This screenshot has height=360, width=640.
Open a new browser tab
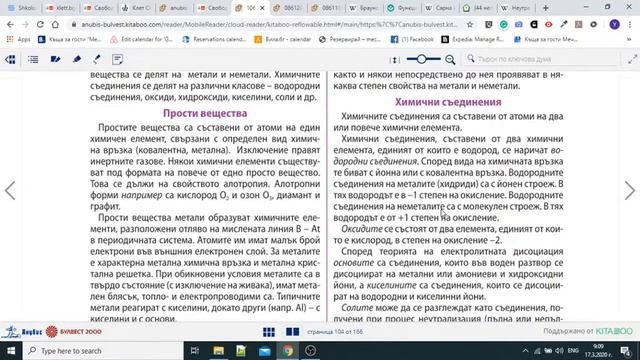coord(546,8)
